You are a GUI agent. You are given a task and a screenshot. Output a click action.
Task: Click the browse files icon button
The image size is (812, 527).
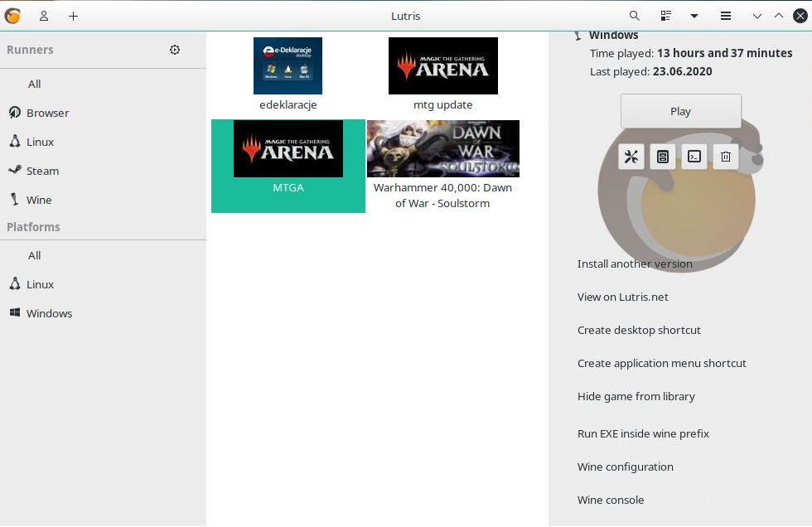[663, 157]
